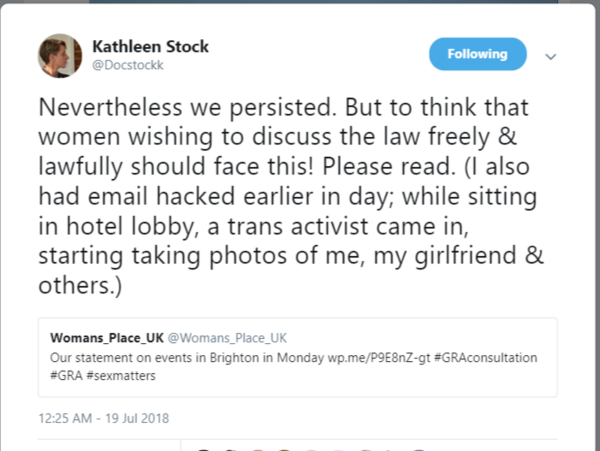The image size is (600, 451).
Task: Click dark overlay strip above the tweet
Action: 300,4
